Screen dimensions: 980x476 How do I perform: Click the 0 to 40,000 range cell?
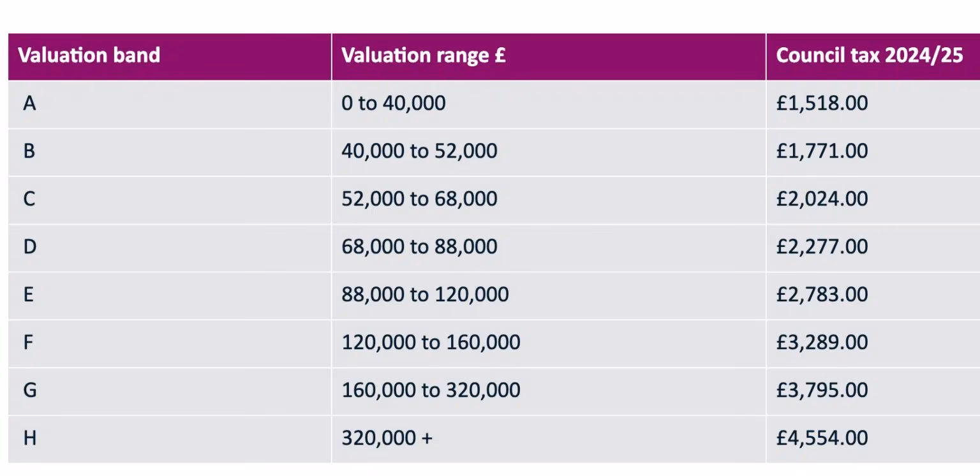394,103
